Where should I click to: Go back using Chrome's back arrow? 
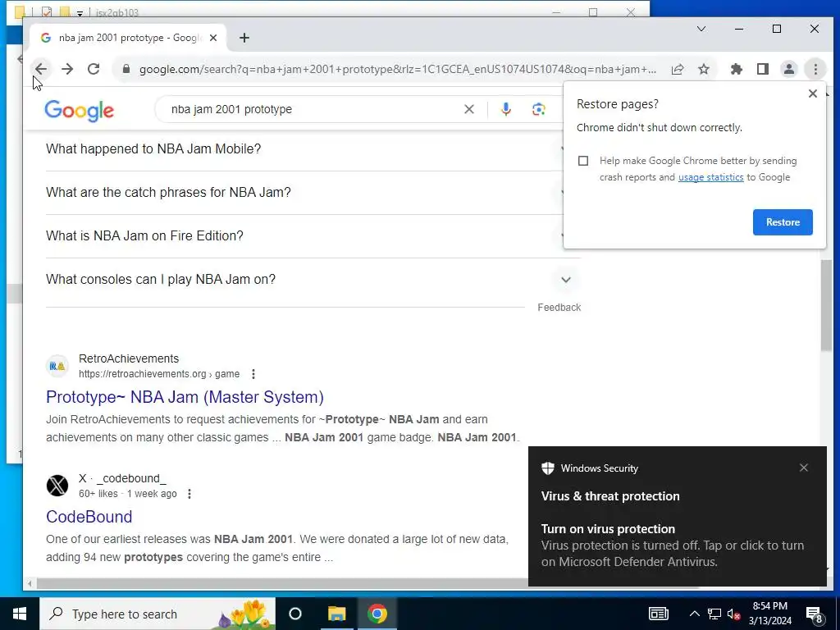tap(41, 69)
